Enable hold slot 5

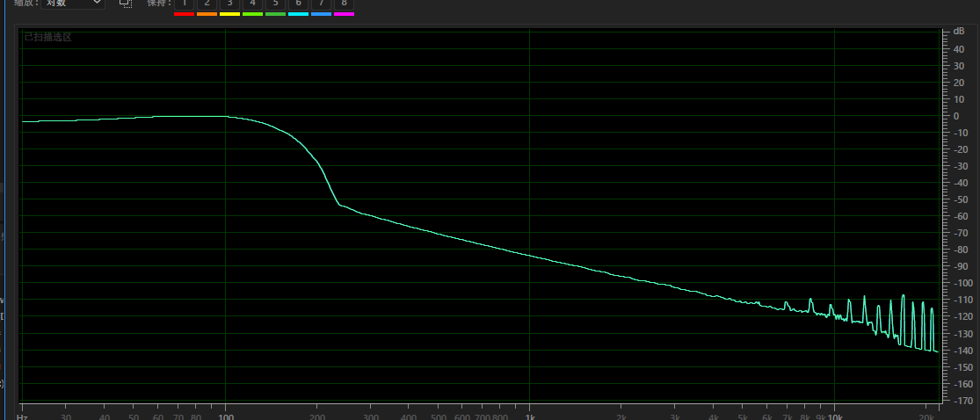pos(275,4)
